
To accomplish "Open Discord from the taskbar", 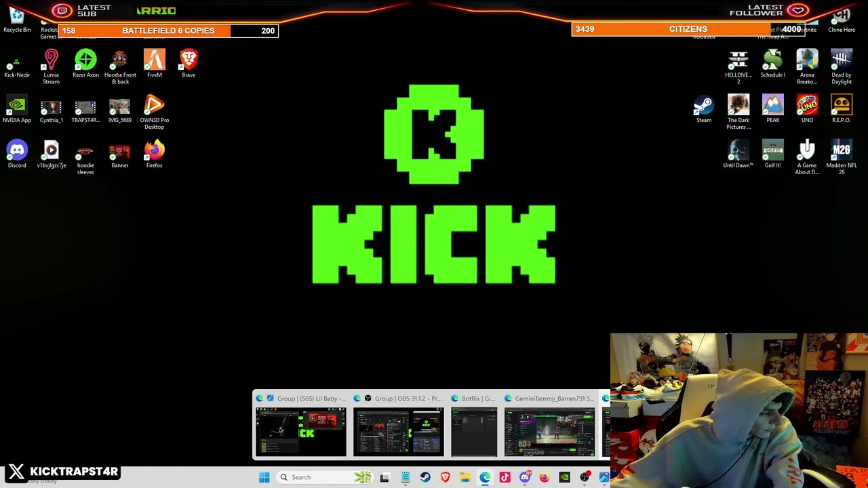I will (525, 477).
